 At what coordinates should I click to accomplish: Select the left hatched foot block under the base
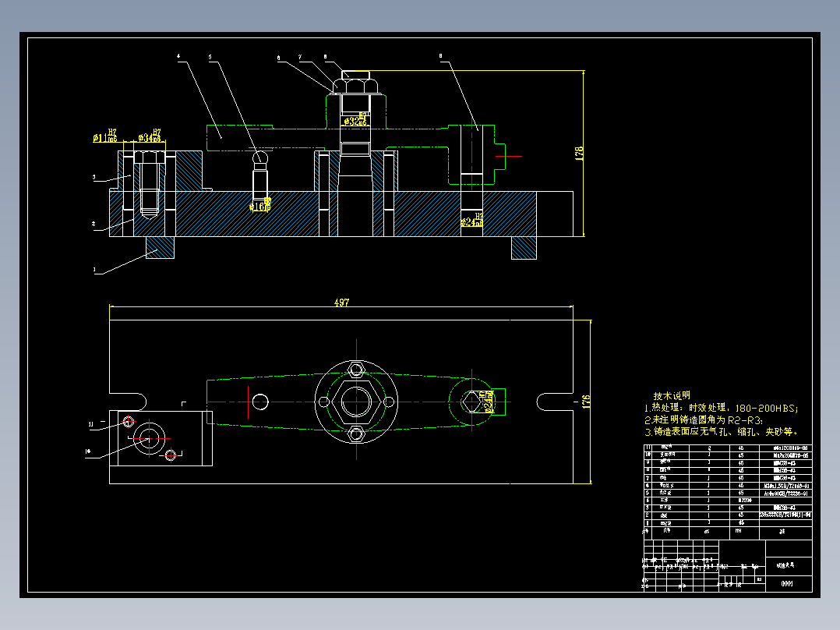[x=161, y=247]
